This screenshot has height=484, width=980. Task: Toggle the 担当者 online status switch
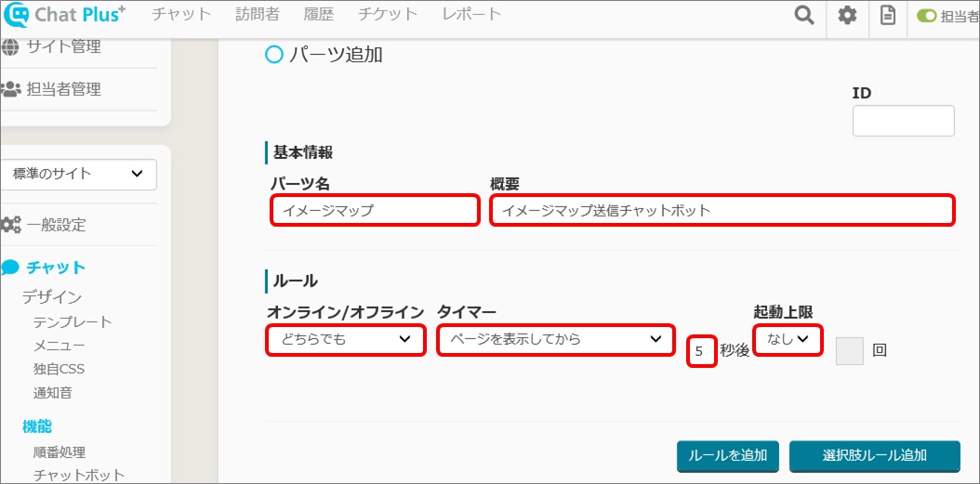[x=926, y=16]
